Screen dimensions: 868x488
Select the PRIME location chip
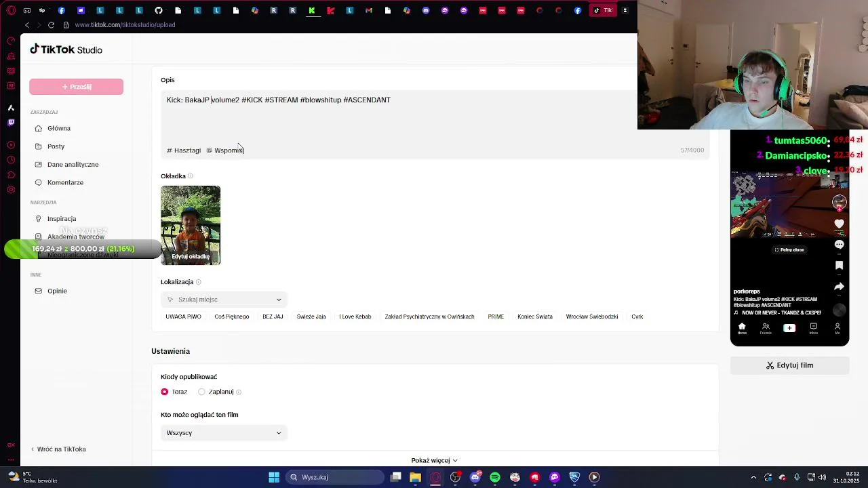click(x=496, y=317)
